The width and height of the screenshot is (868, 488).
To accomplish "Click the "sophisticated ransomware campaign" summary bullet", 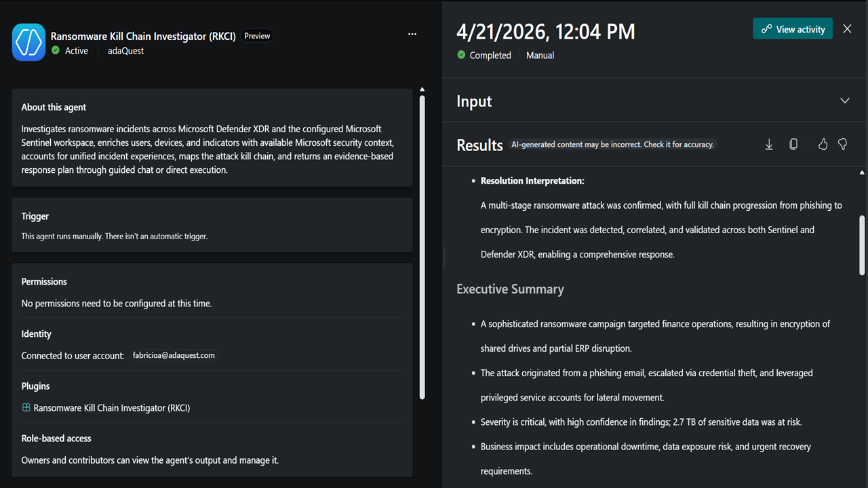I will tap(655, 336).
